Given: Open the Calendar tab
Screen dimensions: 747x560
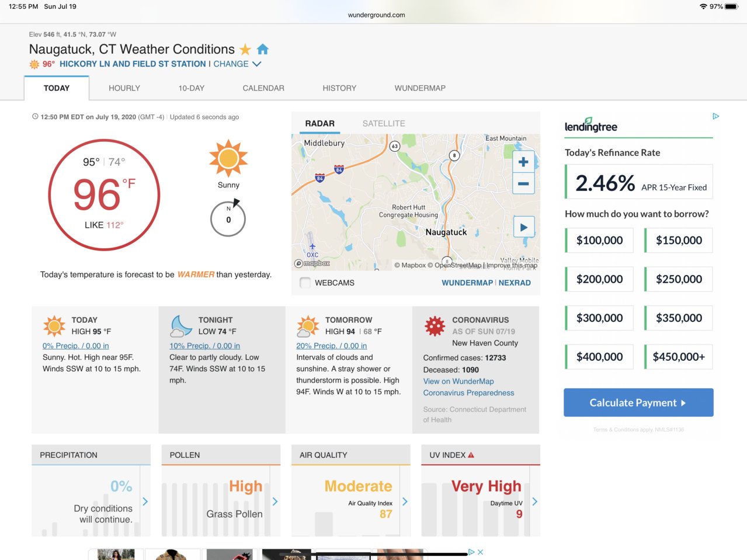Looking at the screenshot, I should (263, 88).
